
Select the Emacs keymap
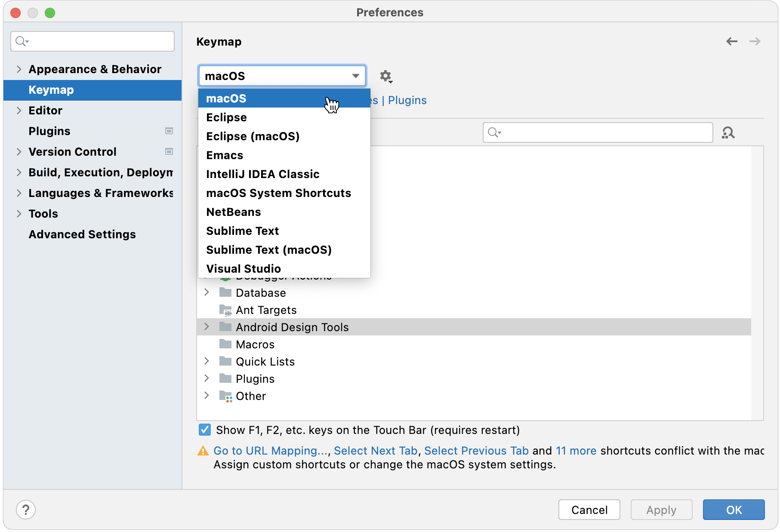pyautogui.click(x=225, y=155)
